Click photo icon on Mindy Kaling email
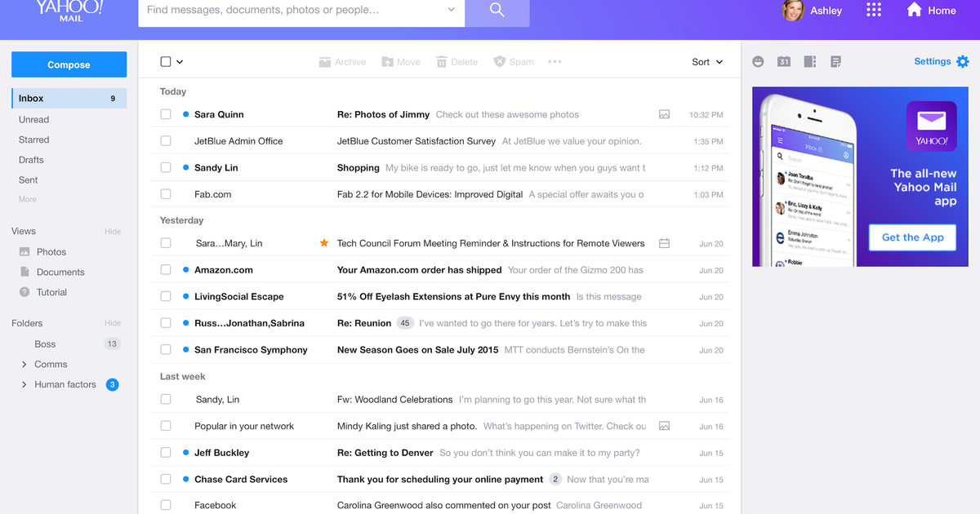 click(x=665, y=426)
